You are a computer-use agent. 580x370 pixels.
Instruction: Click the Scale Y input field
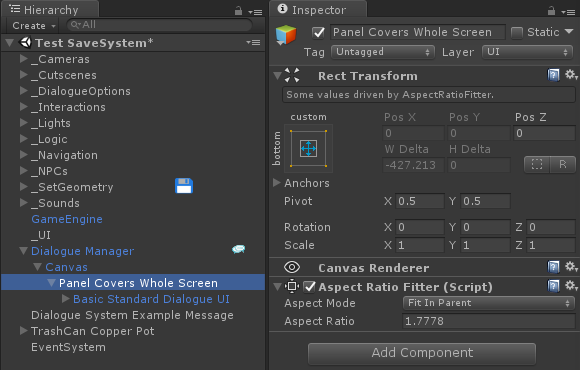click(x=485, y=245)
